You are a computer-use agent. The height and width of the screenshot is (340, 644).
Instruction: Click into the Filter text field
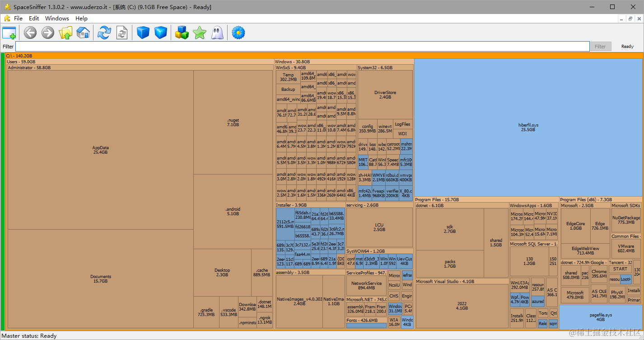point(302,47)
